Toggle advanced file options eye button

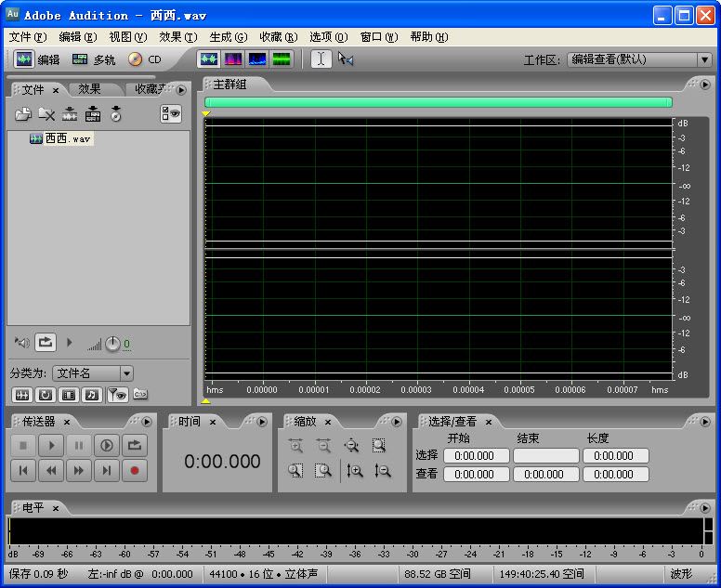tap(171, 113)
